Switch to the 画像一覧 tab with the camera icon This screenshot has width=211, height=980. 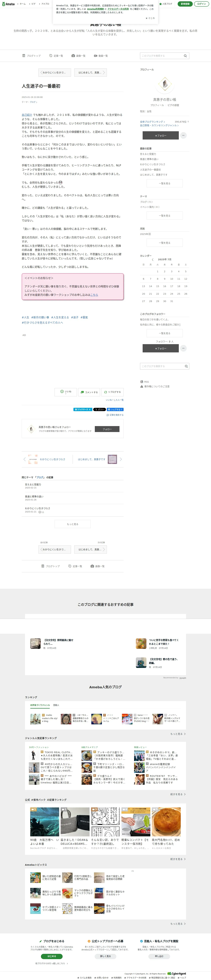[79, 56]
